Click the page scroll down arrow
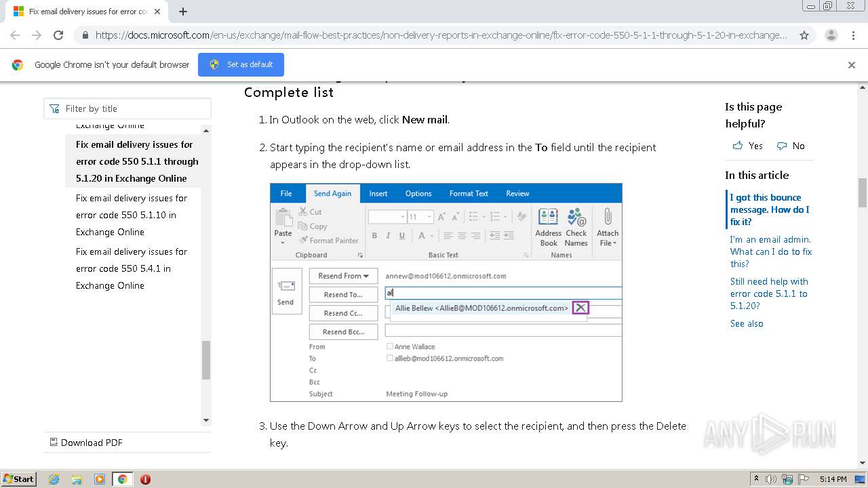 tap(863, 463)
